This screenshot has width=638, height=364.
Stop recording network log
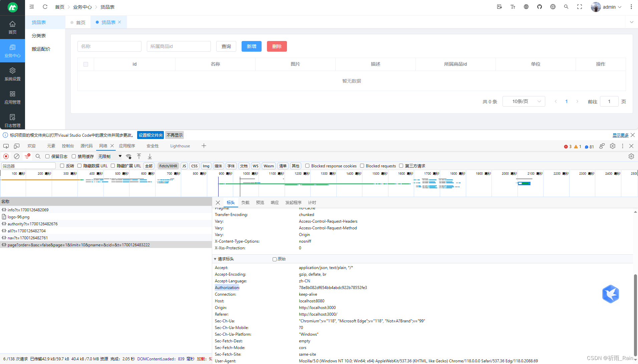(x=6, y=156)
